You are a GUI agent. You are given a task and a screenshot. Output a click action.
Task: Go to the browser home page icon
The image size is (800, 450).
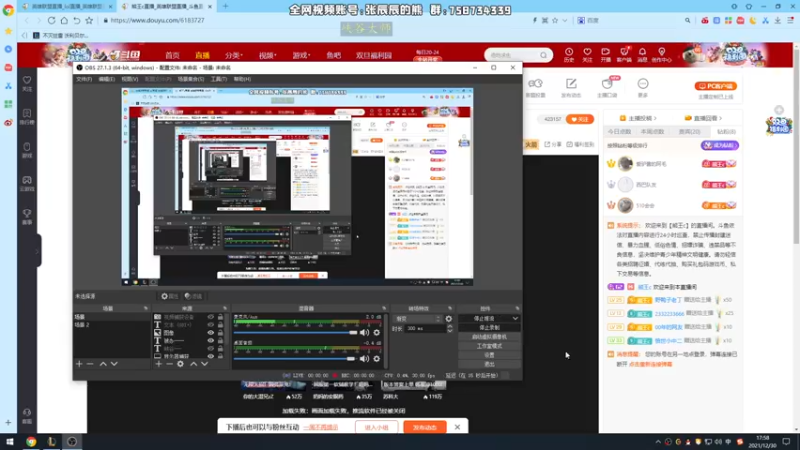64,20
